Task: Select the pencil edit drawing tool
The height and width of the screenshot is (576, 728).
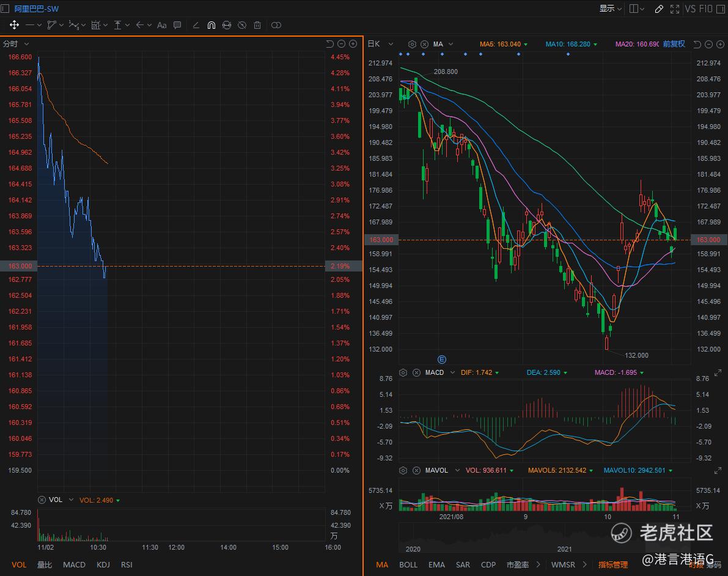Action: pyautogui.click(x=196, y=25)
